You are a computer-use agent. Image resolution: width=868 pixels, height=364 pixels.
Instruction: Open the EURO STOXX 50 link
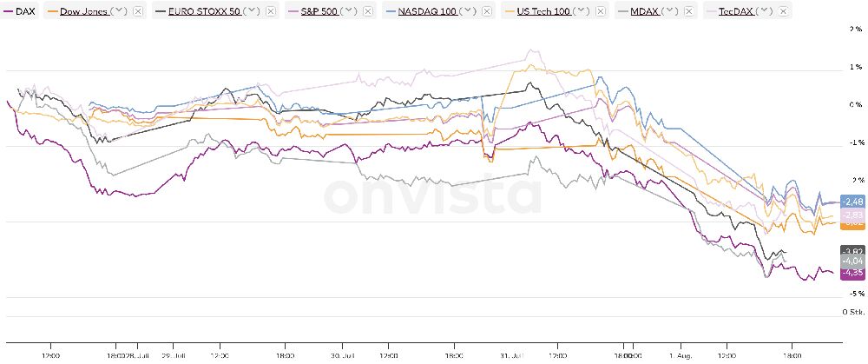tap(202, 11)
